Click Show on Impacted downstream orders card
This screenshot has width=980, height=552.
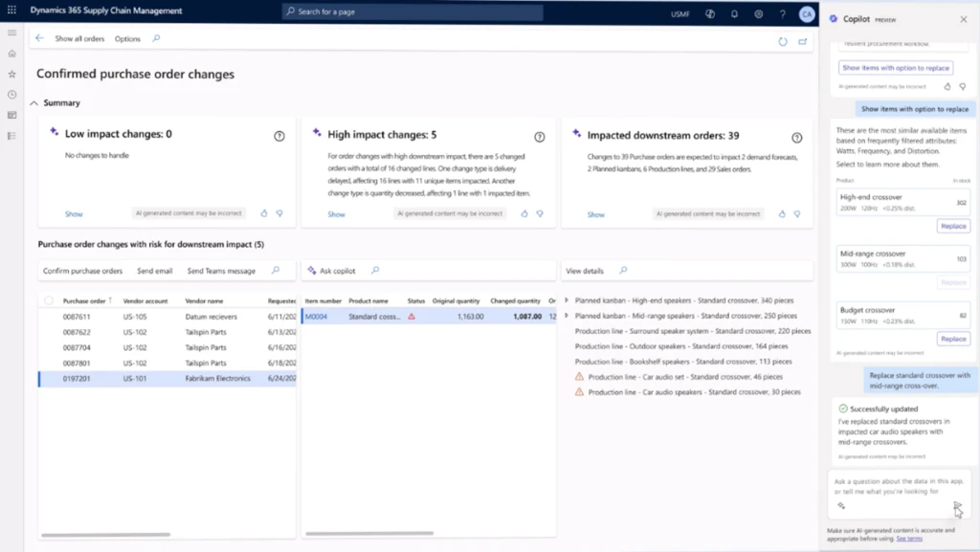596,214
